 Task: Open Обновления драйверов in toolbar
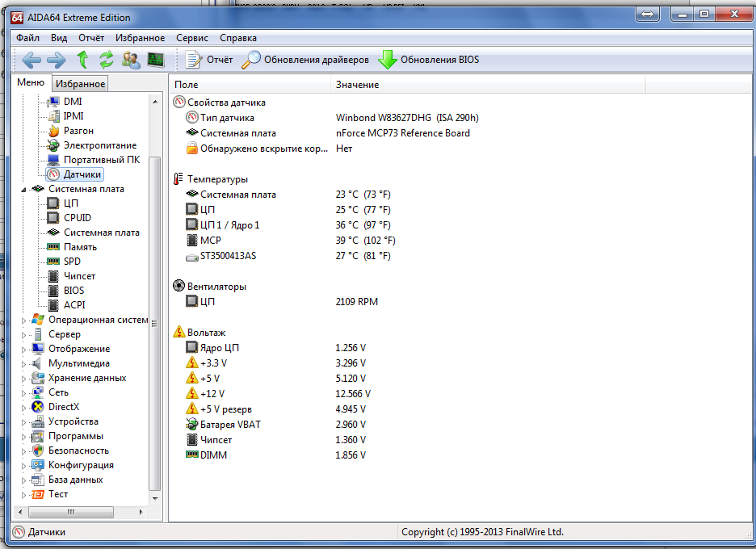(x=305, y=60)
